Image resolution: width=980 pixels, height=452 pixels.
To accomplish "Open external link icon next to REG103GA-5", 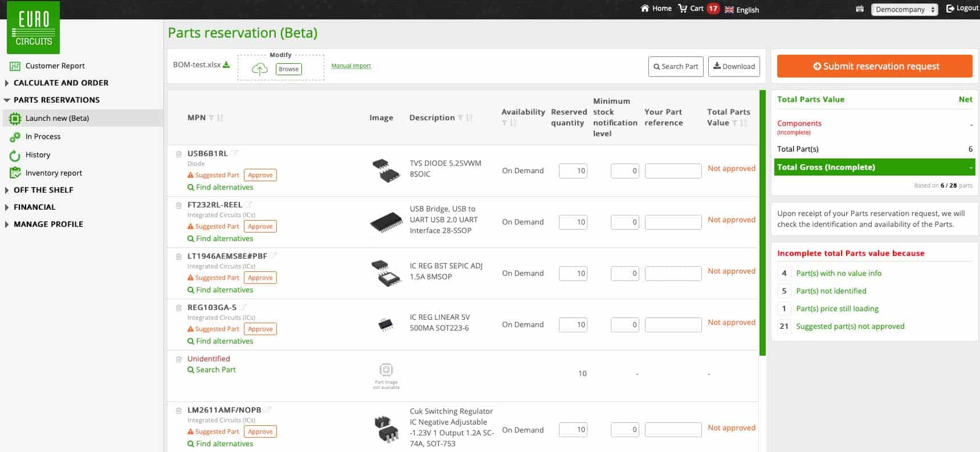I will (x=243, y=307).
